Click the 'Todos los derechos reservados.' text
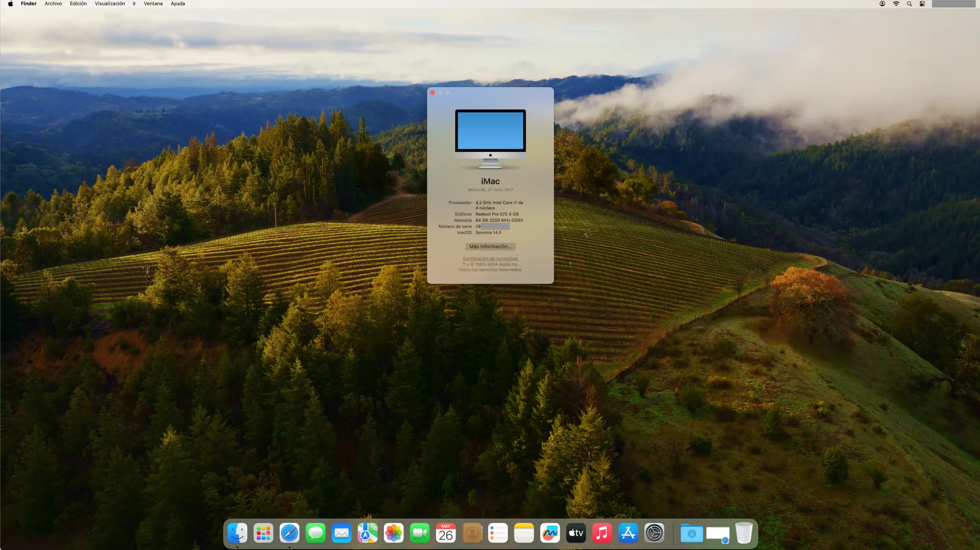The height and width of the screenshot is (550, 980). tap(490, 270)
